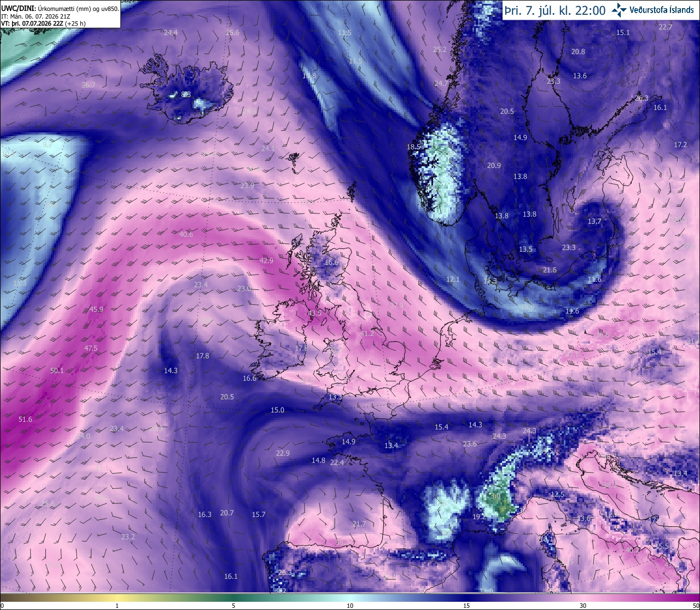Viewport: 700px width, 610px height.
Task: Click the 18.5 value off Norway's coast
Action: click(x=413, y=147)
